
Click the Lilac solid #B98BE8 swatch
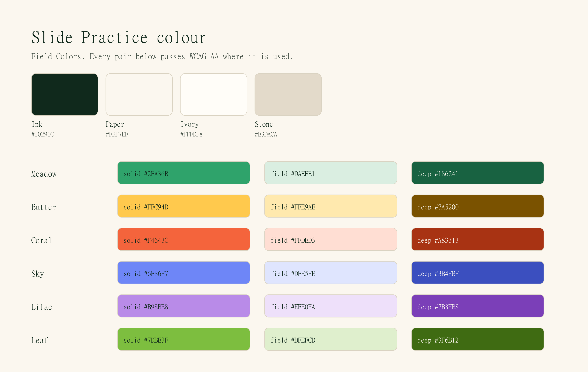tap(184, 306)
